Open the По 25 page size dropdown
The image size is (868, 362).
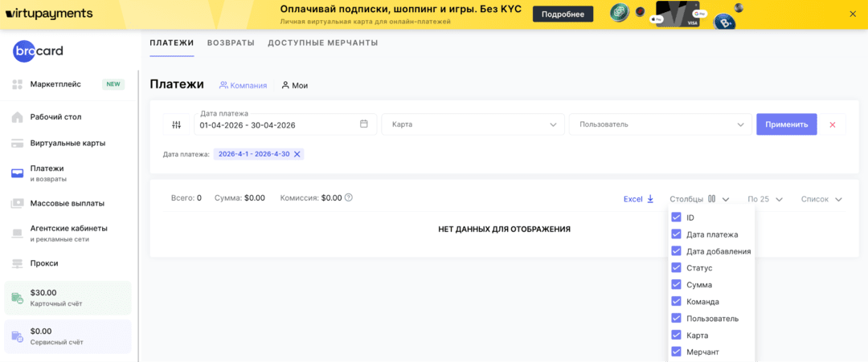click(765, 199)
